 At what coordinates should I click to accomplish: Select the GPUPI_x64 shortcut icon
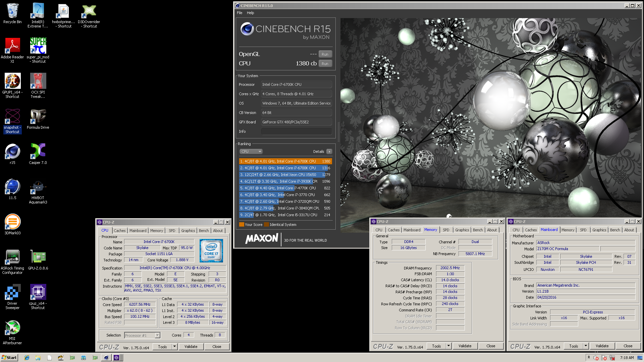click(12, 85)
